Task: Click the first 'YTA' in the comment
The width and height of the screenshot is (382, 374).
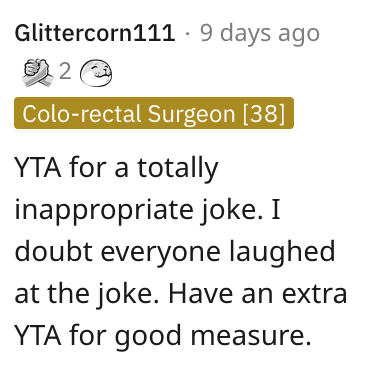Action: (x=38, y=168)
